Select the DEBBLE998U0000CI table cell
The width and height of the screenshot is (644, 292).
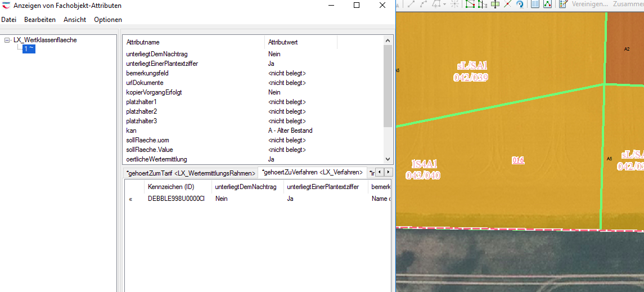tap(176, 199)
